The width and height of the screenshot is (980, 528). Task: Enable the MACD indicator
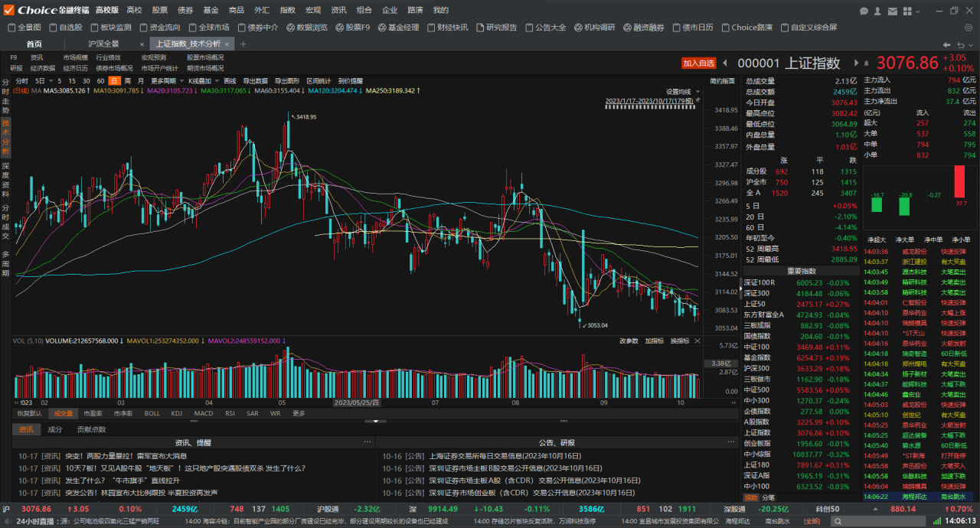click(x=204, y=413)
